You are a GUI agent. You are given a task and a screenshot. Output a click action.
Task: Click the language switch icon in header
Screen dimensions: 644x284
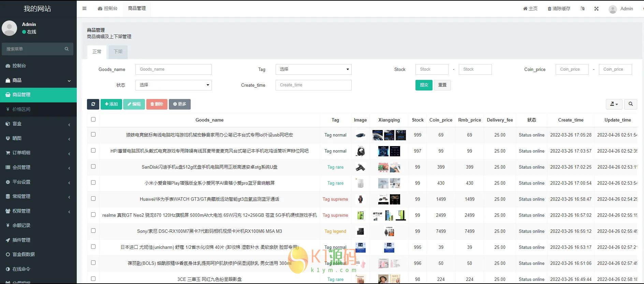pyautogui.click(x=583, y=9)
